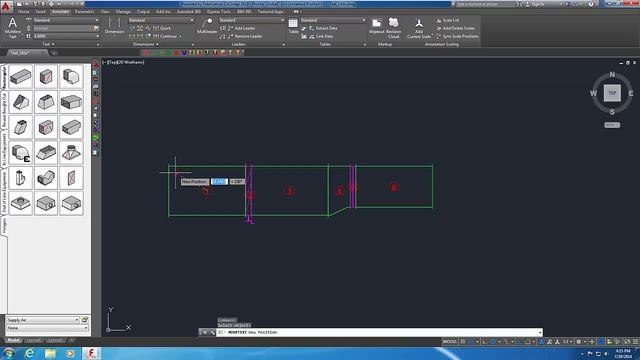Viewport: 640px width, 360px height.
Task: Select the straight rectangular duct fitting
Action: pos(20,77)
